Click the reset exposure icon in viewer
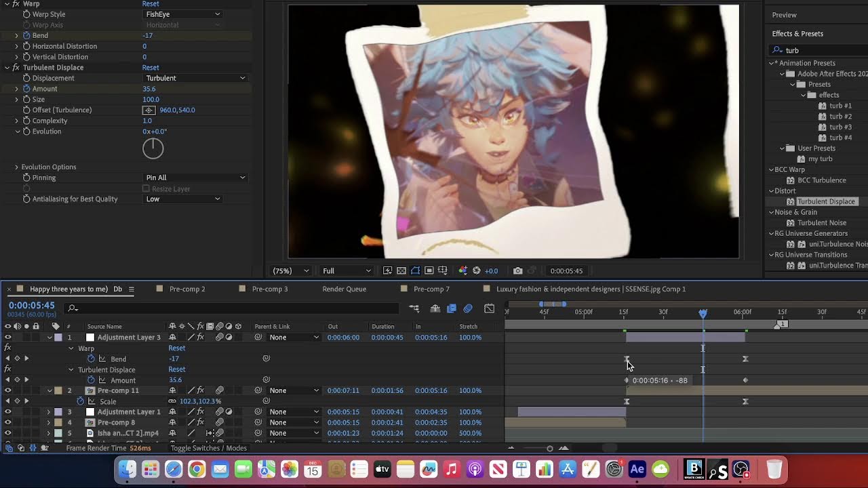This screenshot has width=868, height=488. coord(476,270)
